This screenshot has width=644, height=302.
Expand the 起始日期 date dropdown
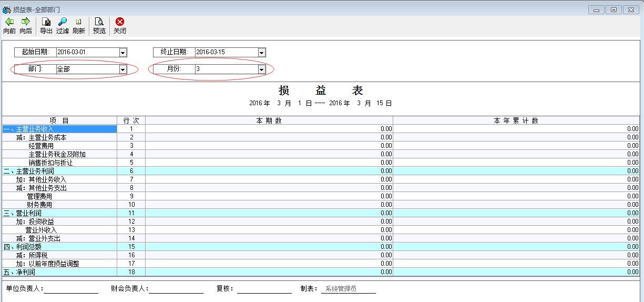(123, 53)
